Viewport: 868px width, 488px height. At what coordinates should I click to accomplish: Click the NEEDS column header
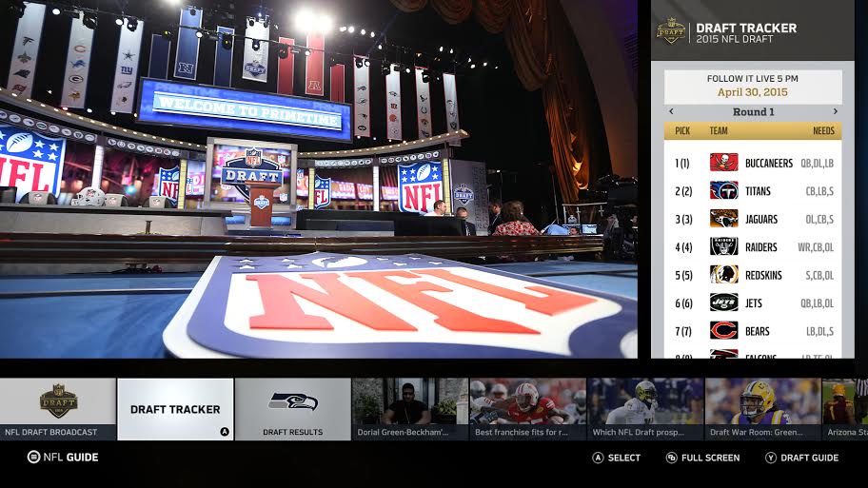[x=823, y=130]
